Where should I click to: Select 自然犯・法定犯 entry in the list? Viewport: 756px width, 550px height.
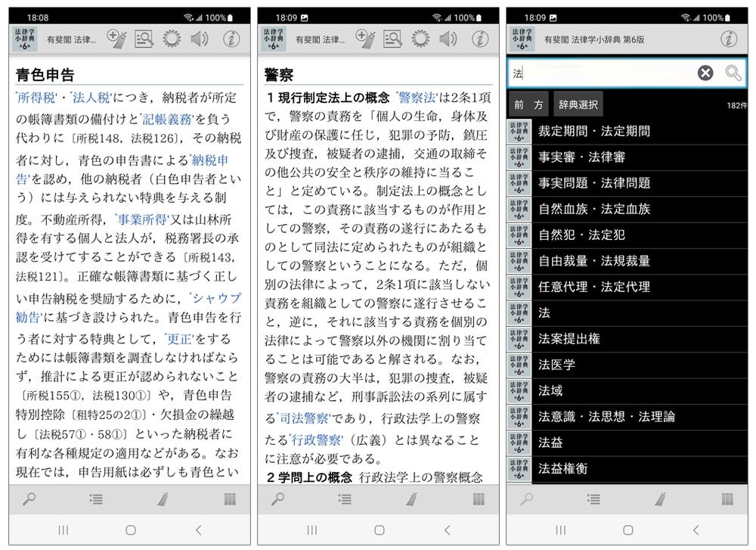581,235
